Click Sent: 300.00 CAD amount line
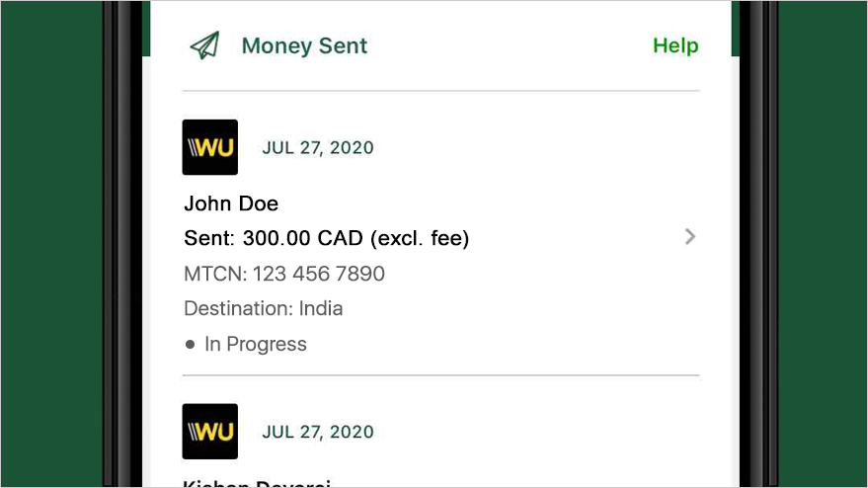Screen dimensions: 868x488 point(327,238)
